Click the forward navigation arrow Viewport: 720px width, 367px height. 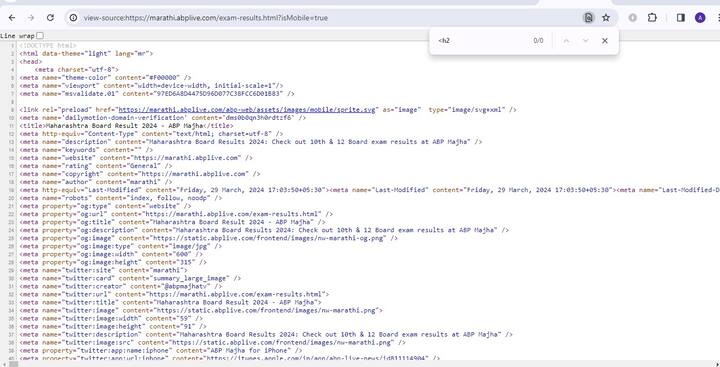[x=31, y=18]
